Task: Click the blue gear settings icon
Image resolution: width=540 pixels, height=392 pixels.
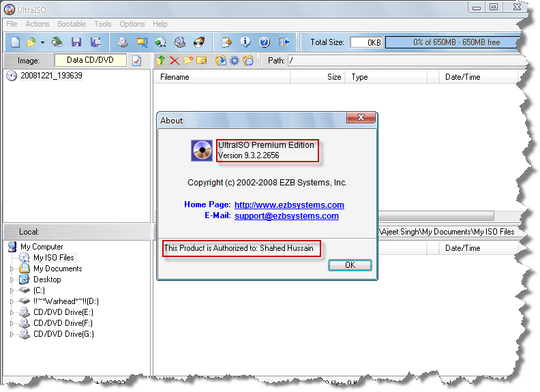Action: coord(234,61)
